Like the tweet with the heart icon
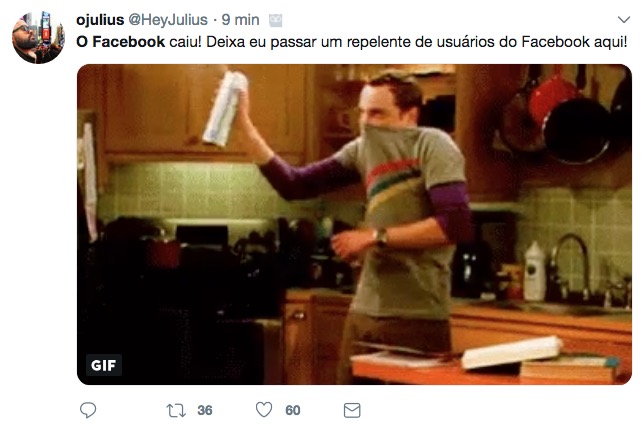 point(264,410)
